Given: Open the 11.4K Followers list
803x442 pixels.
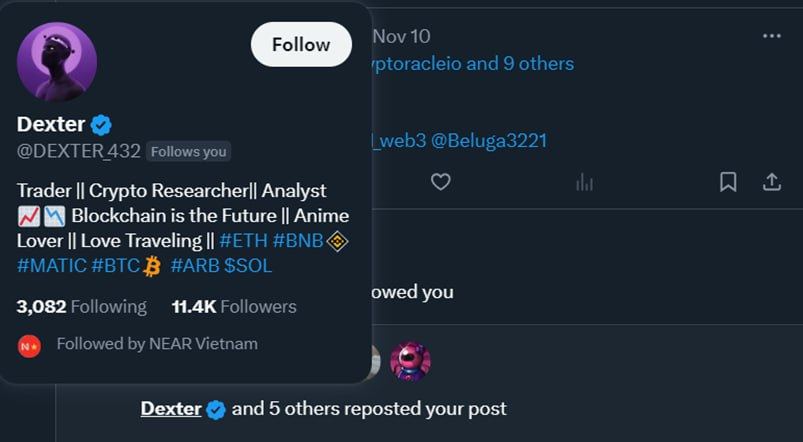Looking at the screenshot, I should (234, 306).
